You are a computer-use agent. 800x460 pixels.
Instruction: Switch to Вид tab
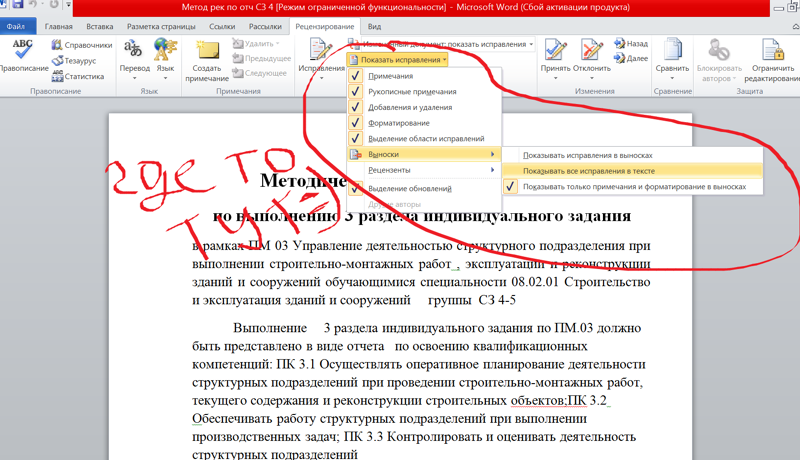pos(374,27)
